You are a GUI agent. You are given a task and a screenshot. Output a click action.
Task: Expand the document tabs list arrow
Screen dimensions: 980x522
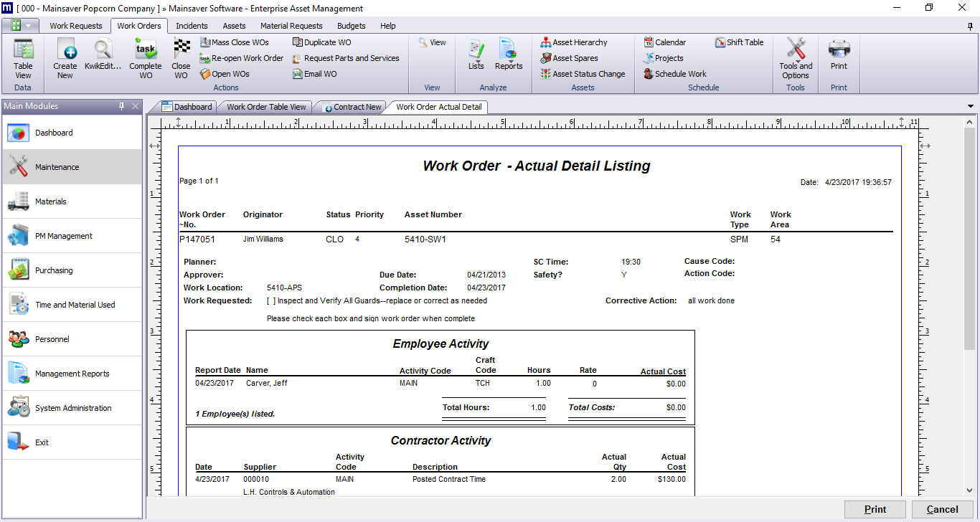971,107
